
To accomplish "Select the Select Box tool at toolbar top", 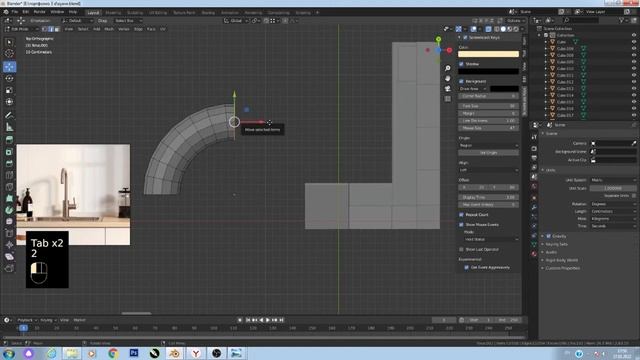I will click(9, 42).
